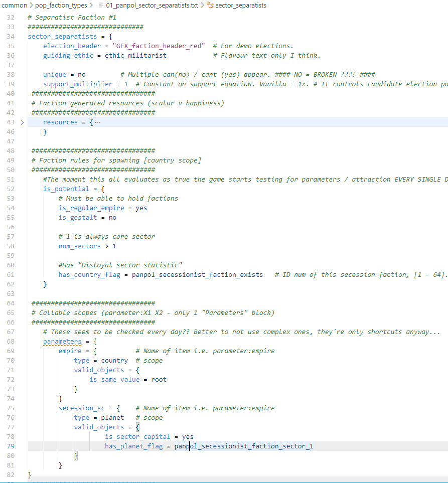The height and width of the screenshot is (483, 448).
Task: Click the folded ellipsis after resources = {
Action: pos(98,122)
